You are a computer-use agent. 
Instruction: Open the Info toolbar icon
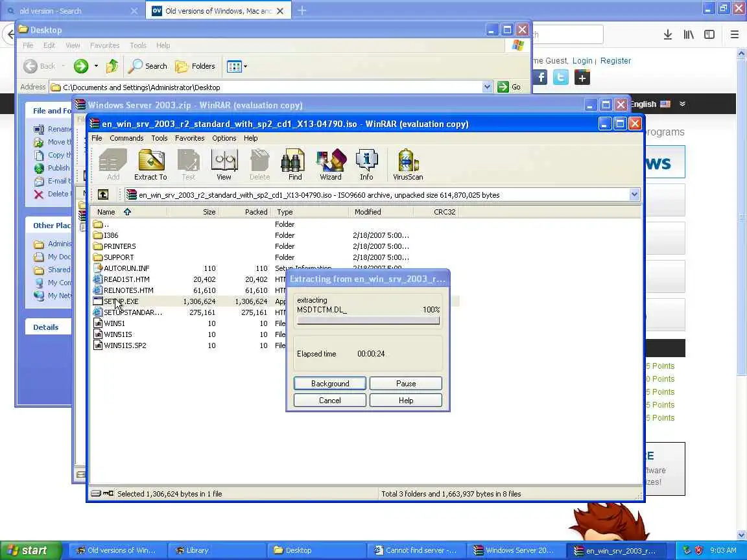click(366, 165)
